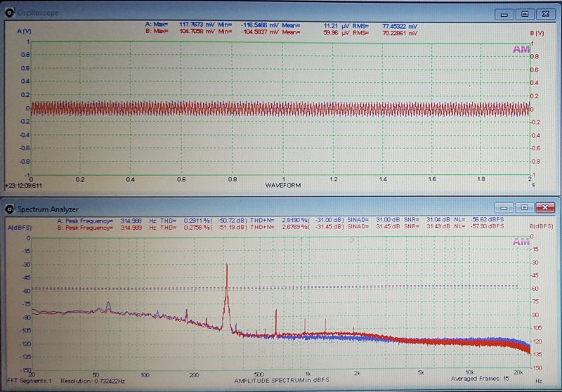Click channel B RMS value '70.22861 mV'
Screen dimensions: 562x392
click(400, 33)
